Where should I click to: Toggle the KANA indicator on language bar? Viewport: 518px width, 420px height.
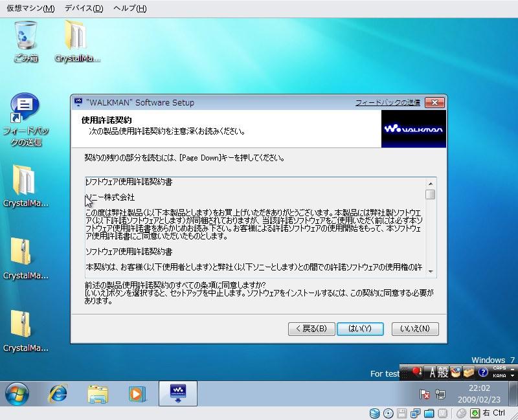pyautogui.click(x=499, y=376)
